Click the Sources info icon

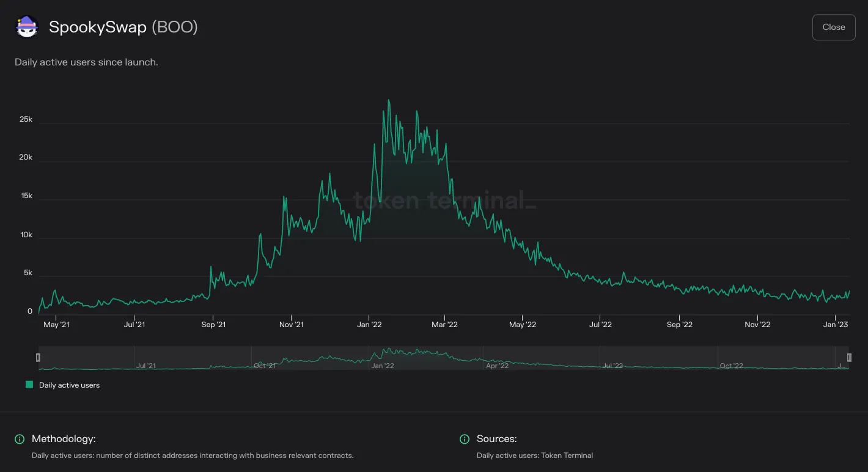465,439
